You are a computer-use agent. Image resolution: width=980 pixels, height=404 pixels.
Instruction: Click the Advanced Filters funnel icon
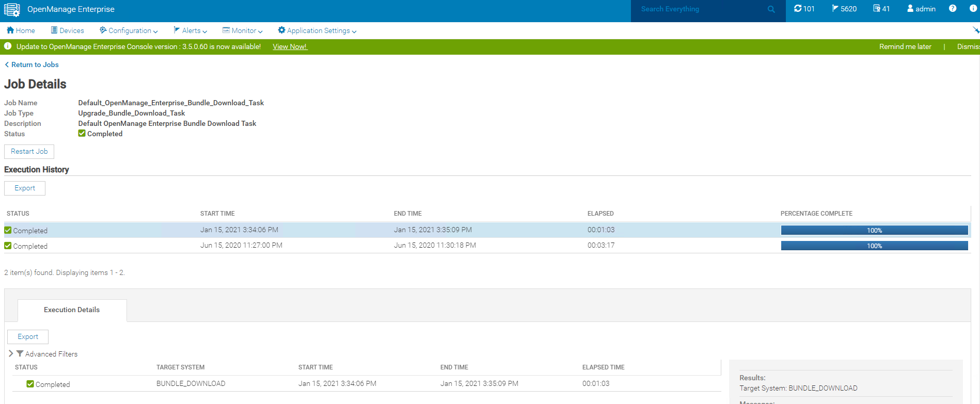[20, 353]
